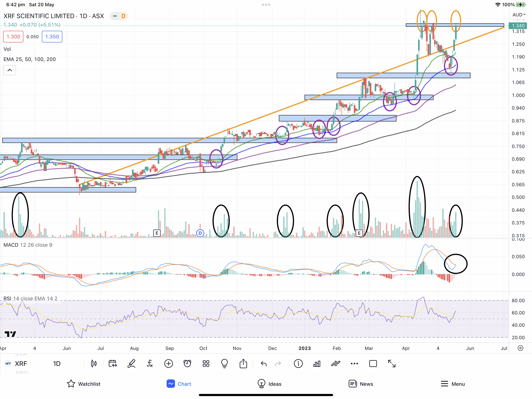Tap the 2023 label on date axis
The width and height of the screenshot is (532, 399).
coord(305,348)
